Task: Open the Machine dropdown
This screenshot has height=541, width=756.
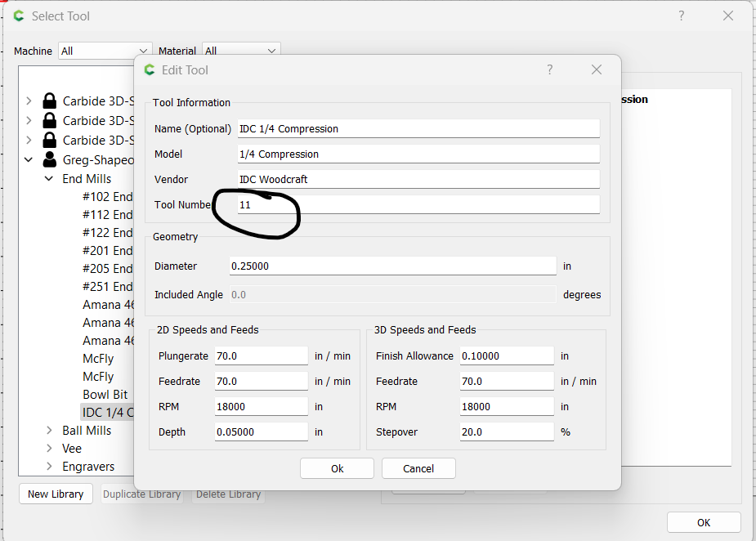Action: pos(105,51)
